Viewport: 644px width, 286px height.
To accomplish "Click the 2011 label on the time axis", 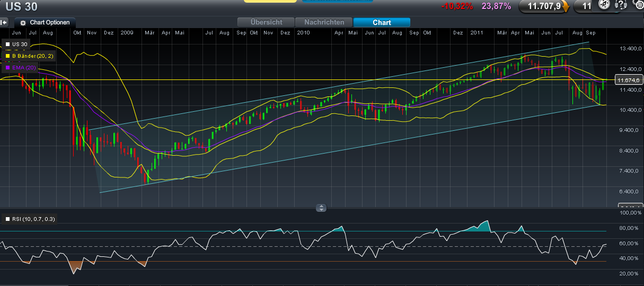I will (x=477, y=33).
